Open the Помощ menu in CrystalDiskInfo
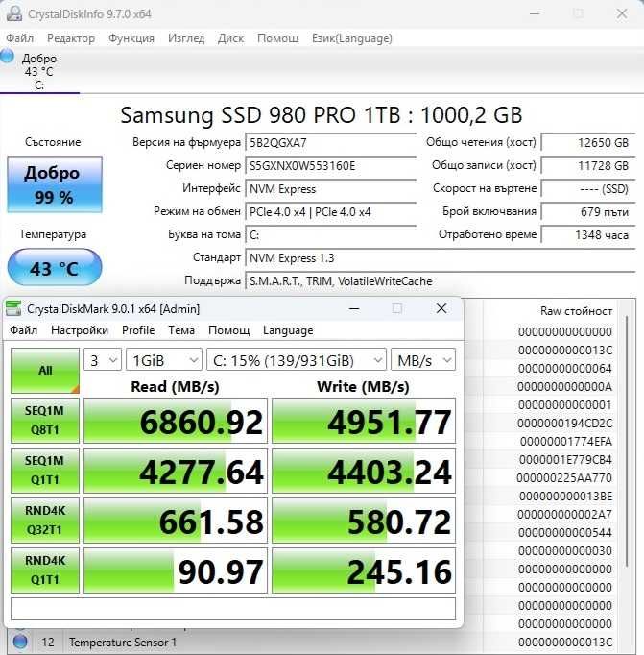Image resolution: width=644 pixels, height=655 pixels. point(278,38)
